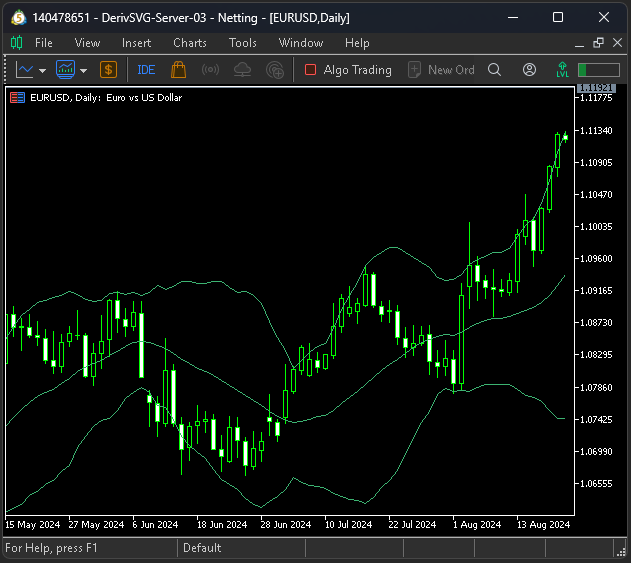Click the 1.10035 price scale label

coord(596,227)
